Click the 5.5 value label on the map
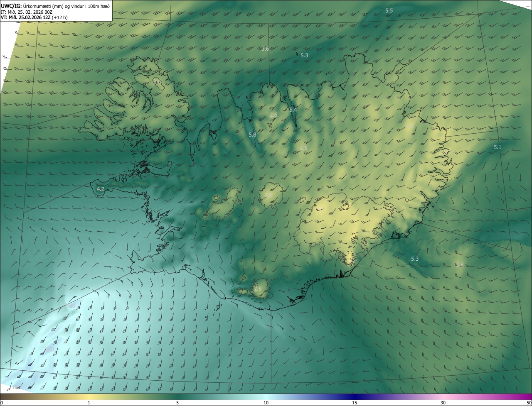The width and height of the screenshot is (532, 406). pyautogui.click(x=389, y=11)
